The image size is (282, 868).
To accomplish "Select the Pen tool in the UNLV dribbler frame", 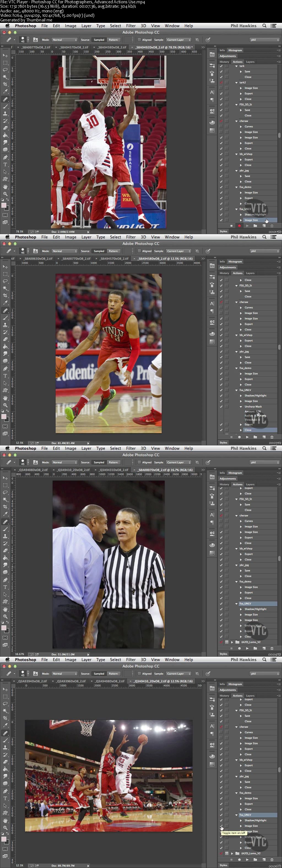I will point(5,369).
